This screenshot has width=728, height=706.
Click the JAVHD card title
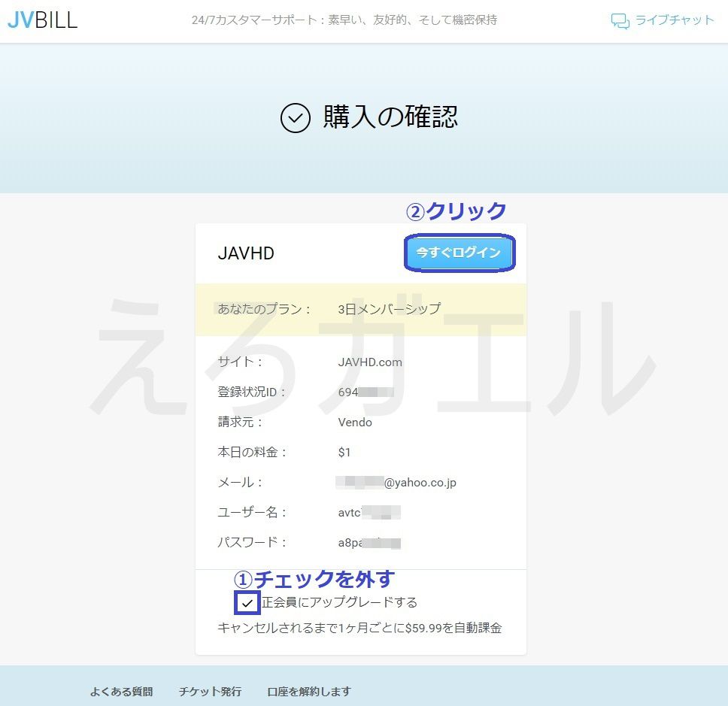(246, 253)
